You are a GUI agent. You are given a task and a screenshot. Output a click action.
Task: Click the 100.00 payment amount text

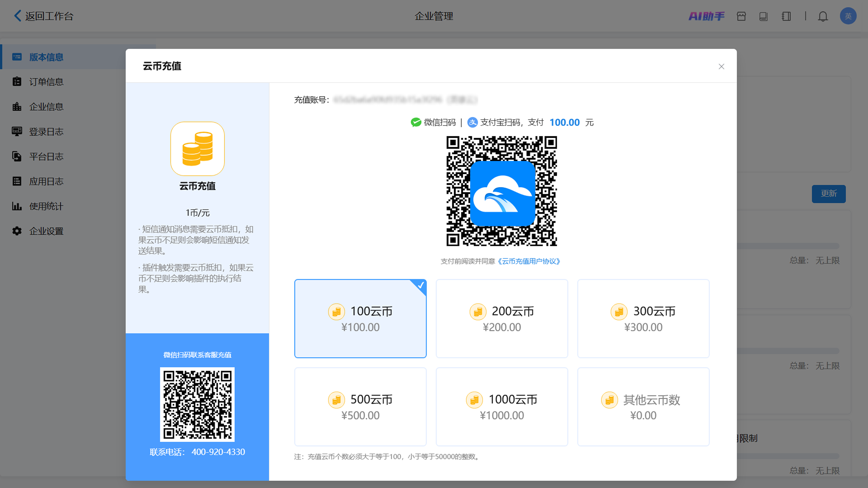(564, 122)
